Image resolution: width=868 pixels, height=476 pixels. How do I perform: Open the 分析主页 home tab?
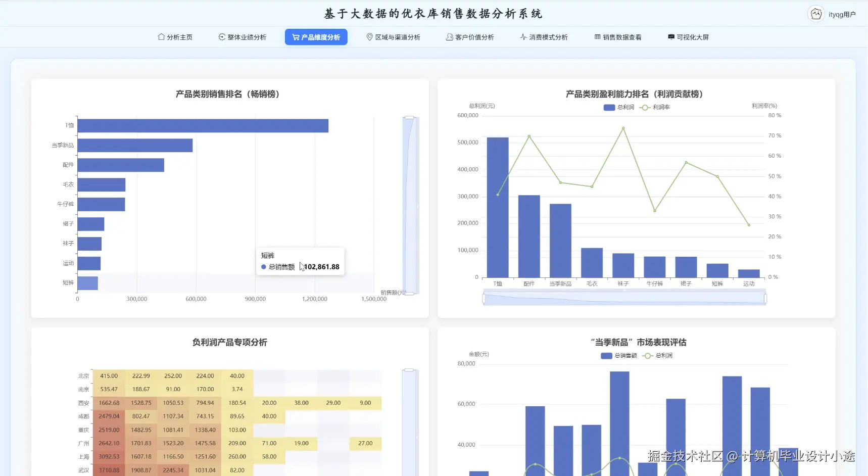tap(175, 37)
